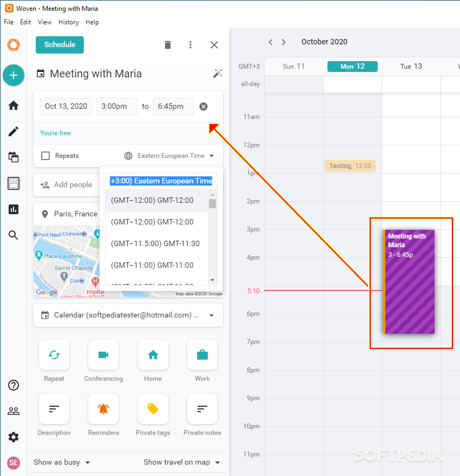Click timezone list scroll down arrow

click(212, 280)
